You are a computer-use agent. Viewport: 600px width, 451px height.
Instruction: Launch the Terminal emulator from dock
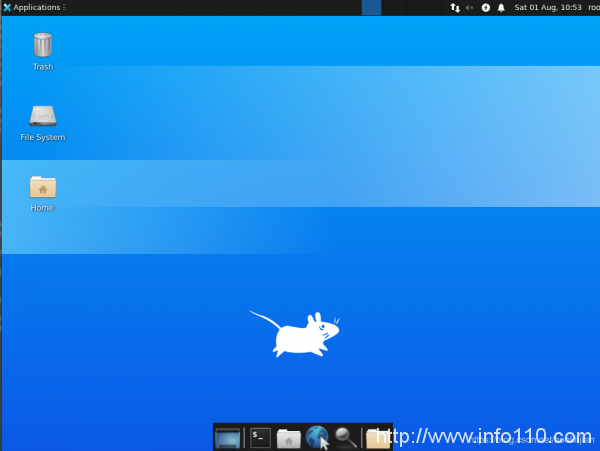[x=260, y=437]
